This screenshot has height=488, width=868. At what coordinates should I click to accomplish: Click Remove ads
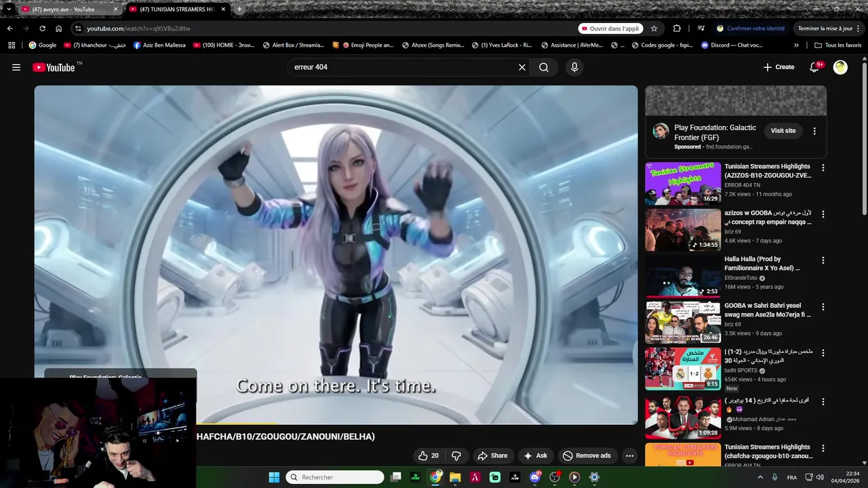(x=587, y=455)
